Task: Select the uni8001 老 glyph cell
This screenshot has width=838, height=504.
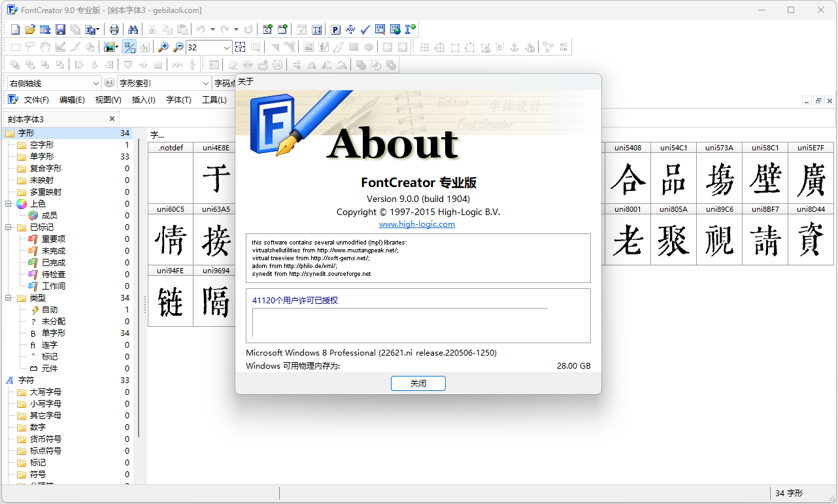Action: [x=628, y=235]
